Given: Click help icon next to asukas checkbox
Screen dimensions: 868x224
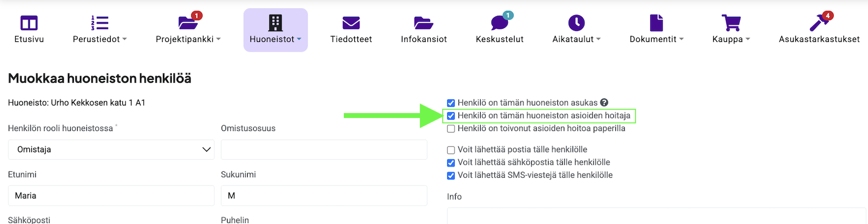Looking at the screenshot, I should click(x=604, y=102).
